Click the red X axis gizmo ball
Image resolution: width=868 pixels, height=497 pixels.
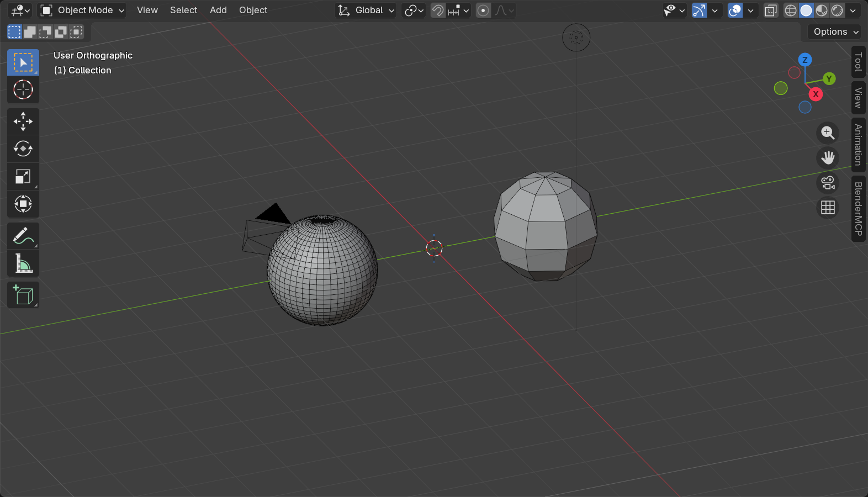pyautogui.click(x=816, y=94)
